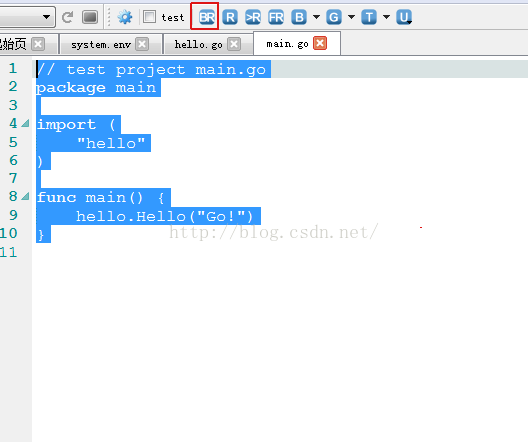Collapse the func main fold marker

point(25,196)
